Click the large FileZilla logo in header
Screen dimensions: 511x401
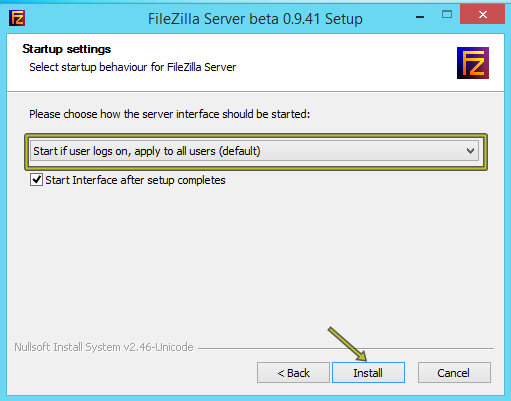click(x=473, y=63)
